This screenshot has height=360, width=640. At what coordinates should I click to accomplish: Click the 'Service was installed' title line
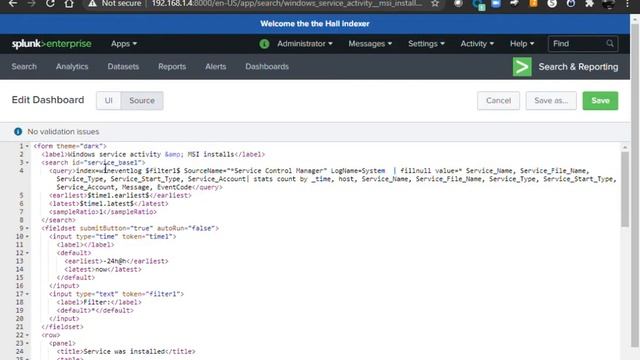tap(126, 351)
